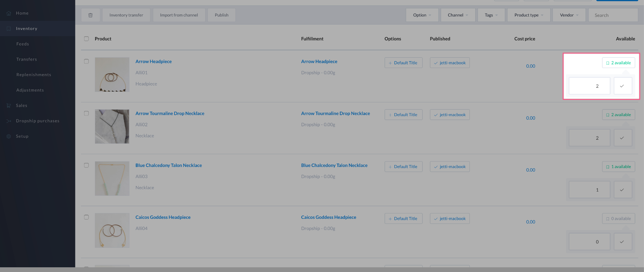Image resolution: width=644 pixels, height=272 pixels.
Task: Click quantity field for Caicos Goddess Headpiece
Action: (x=589, y=242)
